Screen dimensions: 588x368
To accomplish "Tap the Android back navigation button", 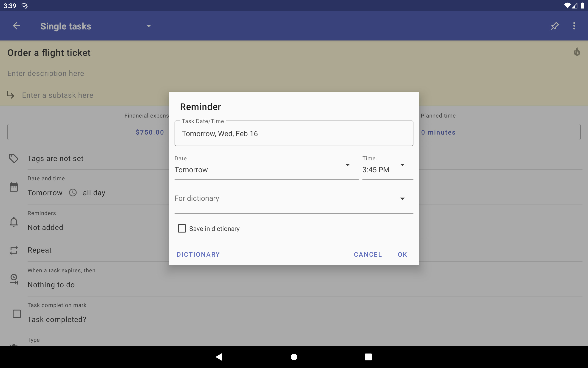I will pos(219,357).
